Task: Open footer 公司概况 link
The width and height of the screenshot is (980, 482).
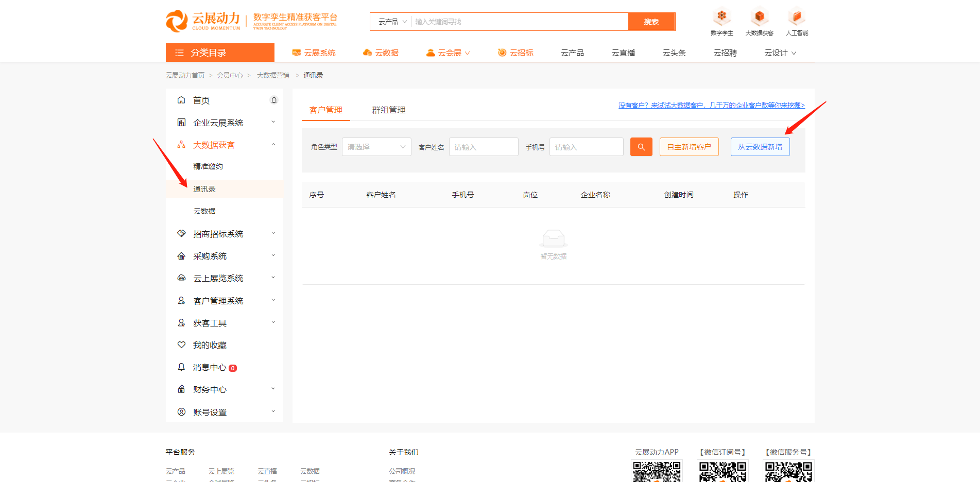Action: [x=402, y=471]
